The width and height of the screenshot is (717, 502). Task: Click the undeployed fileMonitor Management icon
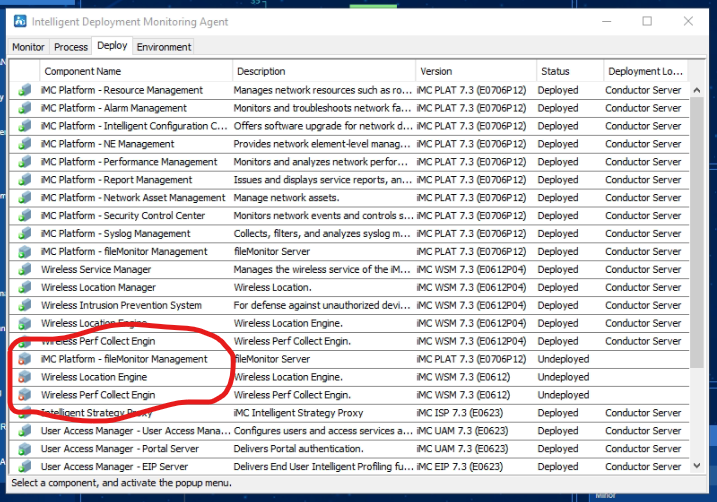click(25, 359)
